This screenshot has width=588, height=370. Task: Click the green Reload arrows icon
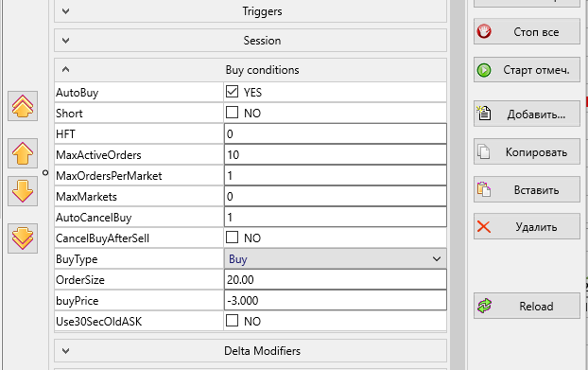click(484, 306)
